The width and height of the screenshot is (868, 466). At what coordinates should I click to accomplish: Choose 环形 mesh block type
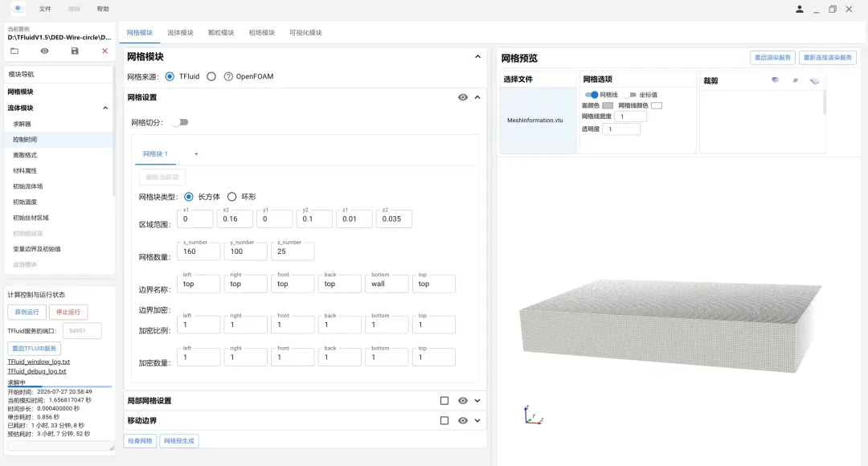[232, 197]
